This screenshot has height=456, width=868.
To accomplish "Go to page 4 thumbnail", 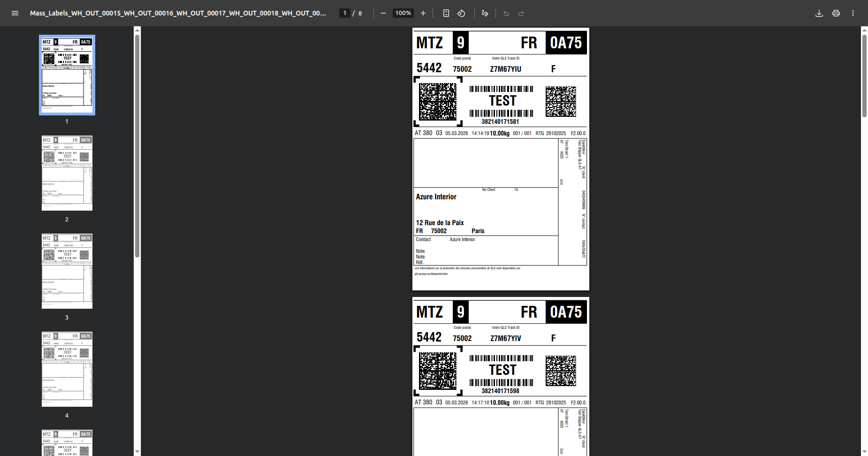I will [x=67, y=369].
